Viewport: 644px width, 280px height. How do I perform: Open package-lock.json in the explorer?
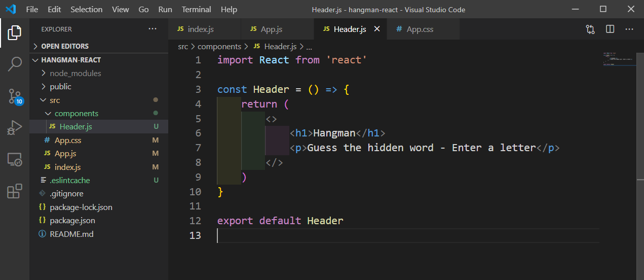pyautogui.click(x=99, y=207)
